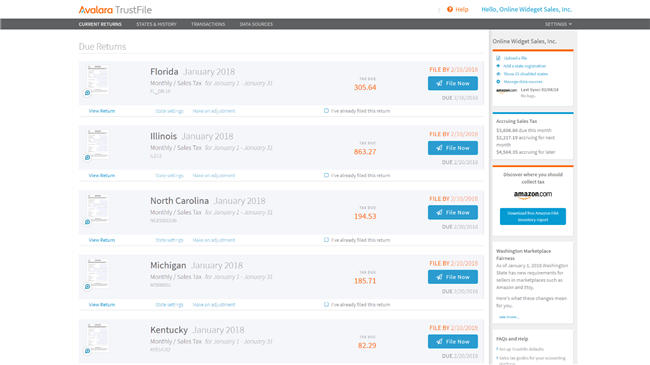Click Accruing Sales Tax panel title

[517, 121]
